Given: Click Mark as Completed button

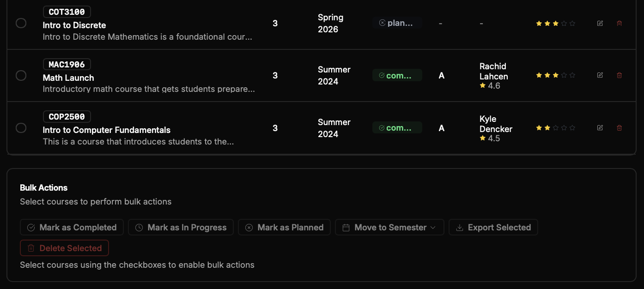Looking at the screenshot, I should (72, 227).
